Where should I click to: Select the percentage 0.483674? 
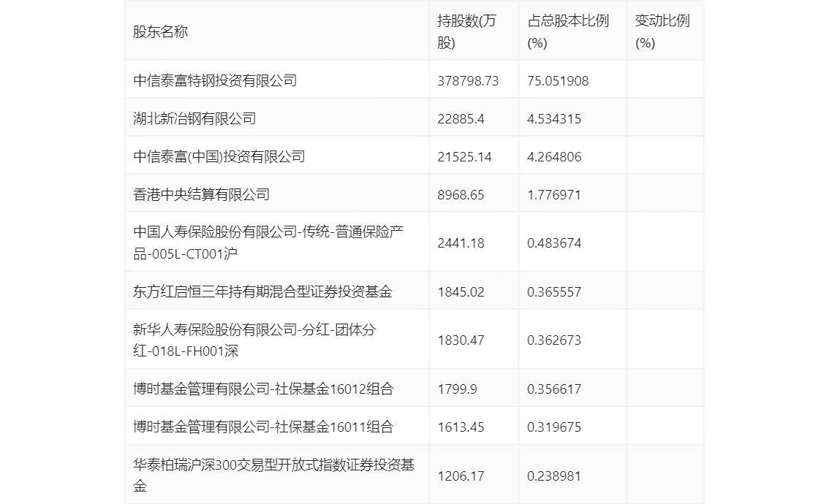point(554,243)
